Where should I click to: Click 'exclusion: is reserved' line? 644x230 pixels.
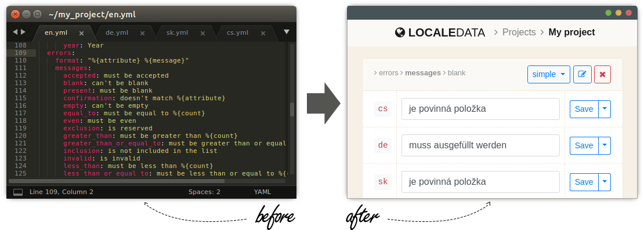[x=107, y=128]
